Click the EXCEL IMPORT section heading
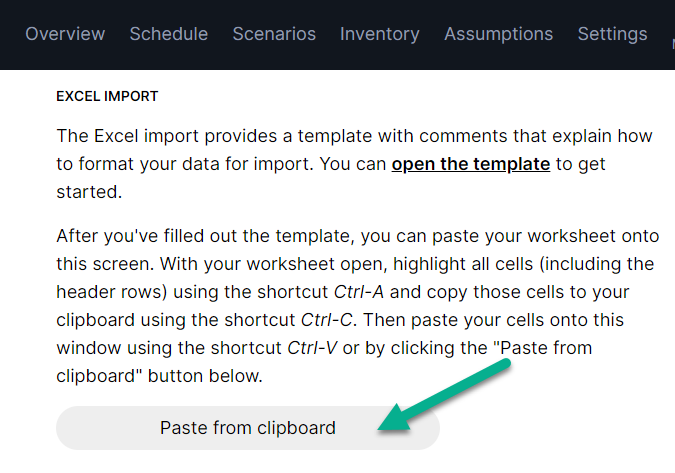 (x=108, y=97)
